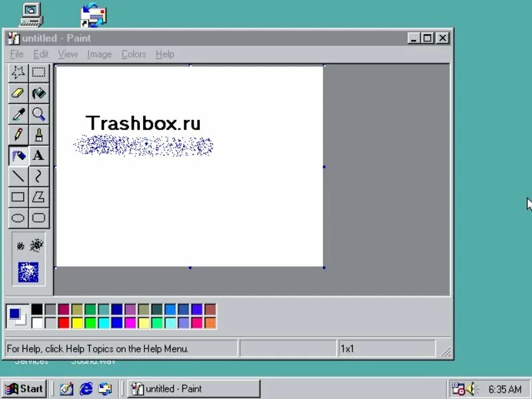Select the Line tool
Screen dimensions: 532x399
(x=19, y=177)
